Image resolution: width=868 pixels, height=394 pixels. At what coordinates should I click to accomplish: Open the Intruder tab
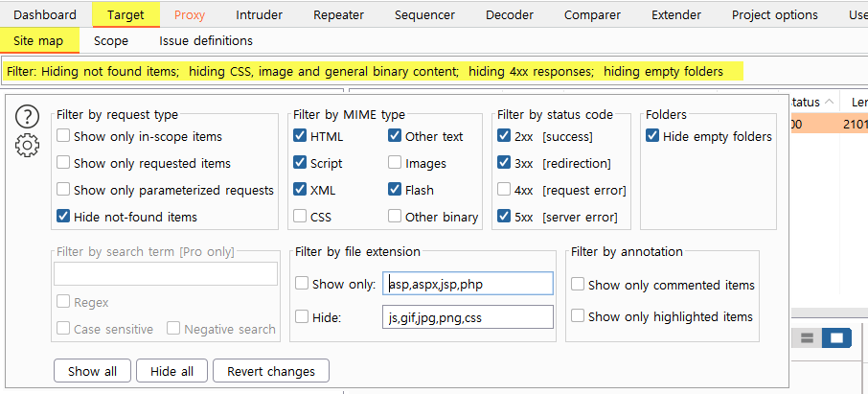click(259, 15)
